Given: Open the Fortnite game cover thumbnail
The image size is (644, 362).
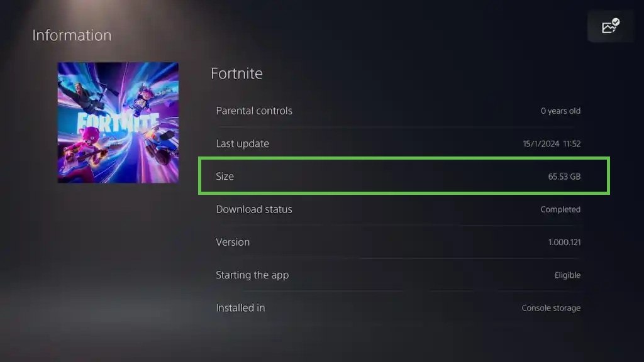Looking at the screenshot, I should (118, 122).
